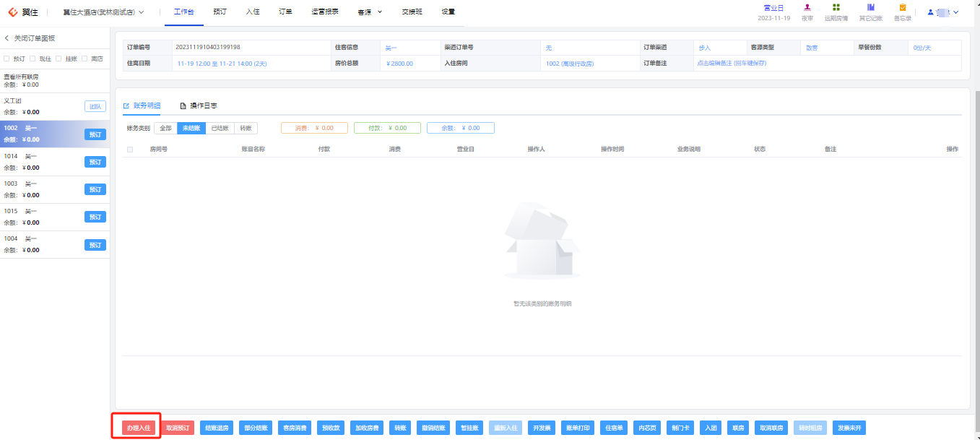Click the 预收款 button
The image size is (980, 440).
click(x=331, y=428)
